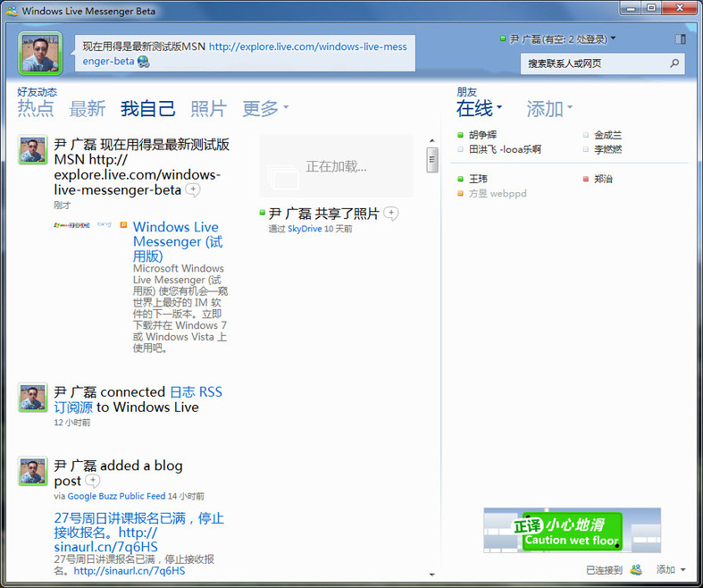
Task: Open the comment bubble after 'added a blog post'
Action: click(92, 482)
